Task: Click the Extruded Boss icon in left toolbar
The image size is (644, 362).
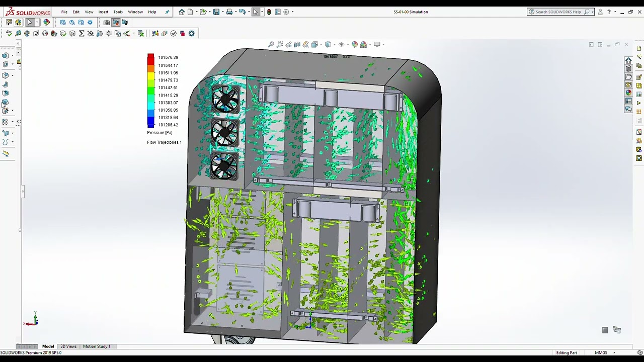Action: click(6, 55)
